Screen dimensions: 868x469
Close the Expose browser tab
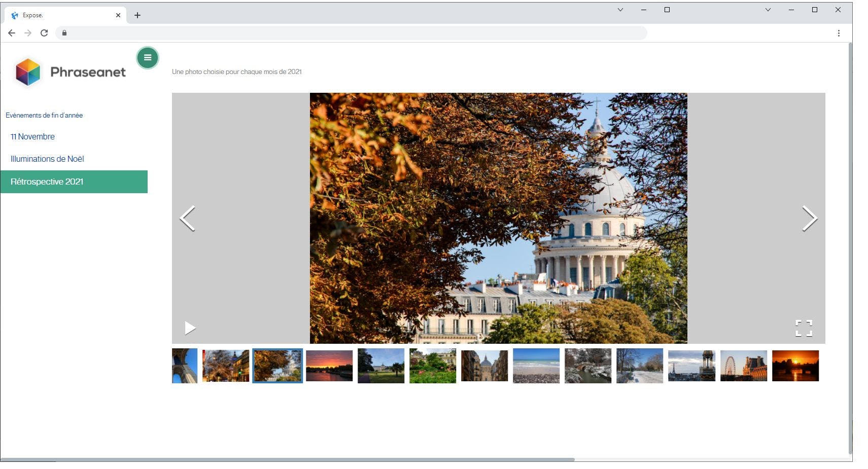click(118, 15)
